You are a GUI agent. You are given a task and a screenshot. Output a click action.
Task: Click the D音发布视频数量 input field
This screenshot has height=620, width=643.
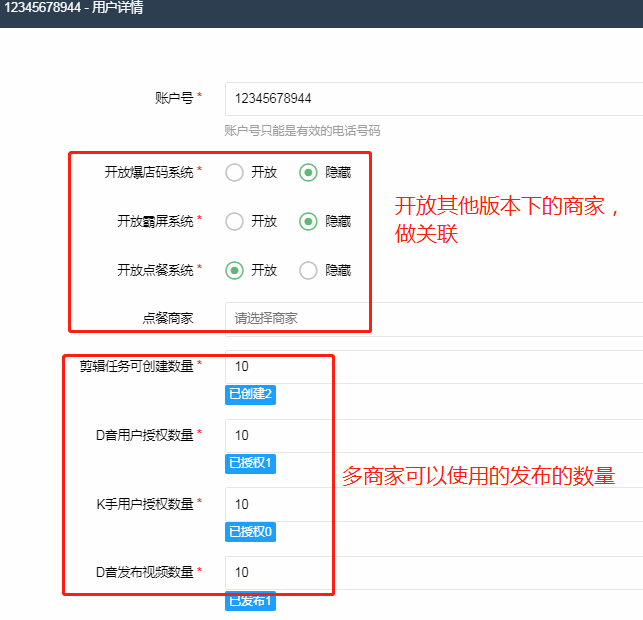click(434, 572)
